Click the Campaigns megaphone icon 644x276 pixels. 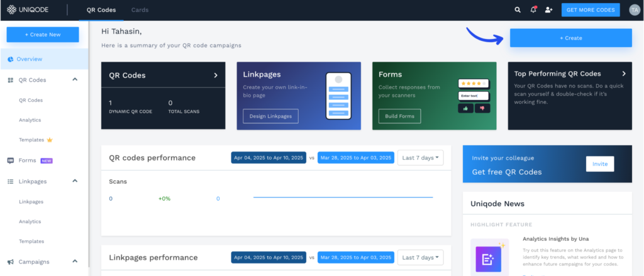click(x=10, y=262)
